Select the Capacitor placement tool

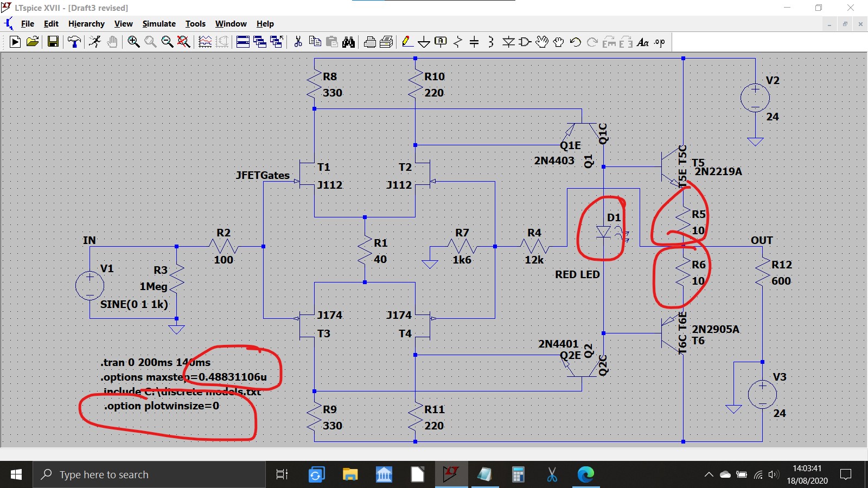pyautogui.click(x=474, y=42)
